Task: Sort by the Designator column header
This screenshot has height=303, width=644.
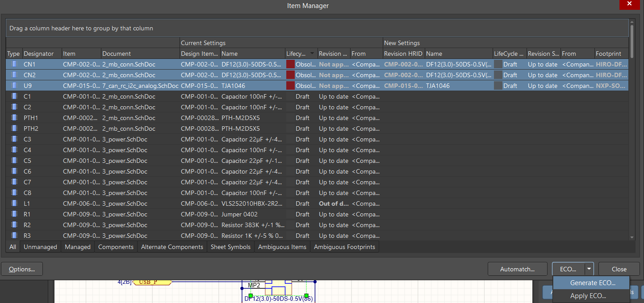Action: click(x=38, y=54)
